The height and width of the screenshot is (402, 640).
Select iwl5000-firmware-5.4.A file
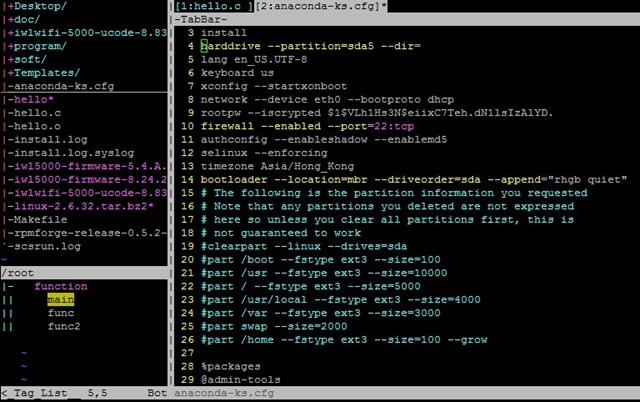coord(87,167)
